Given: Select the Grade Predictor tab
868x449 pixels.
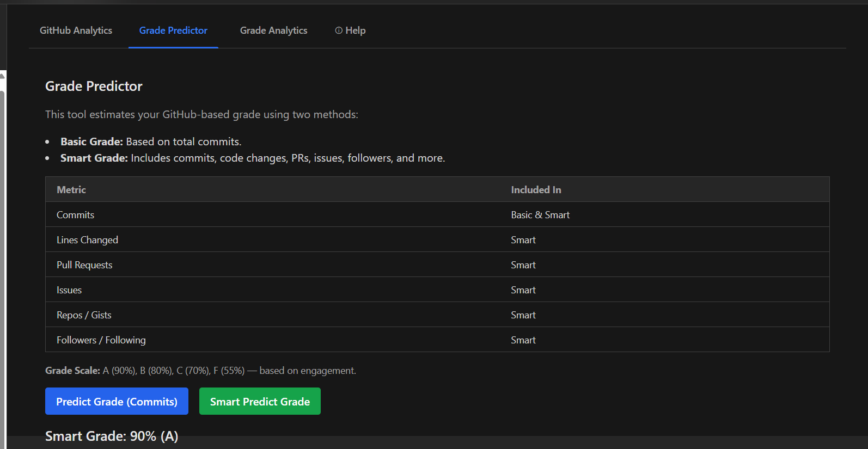Looking at the screenshot, I should [x=173, y=30].
